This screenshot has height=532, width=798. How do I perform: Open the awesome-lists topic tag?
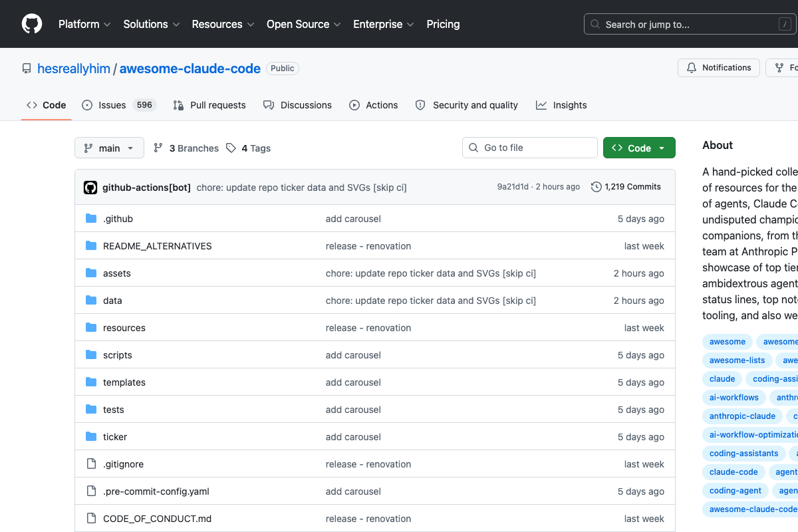pyautogui.click(x=737, y=360)
